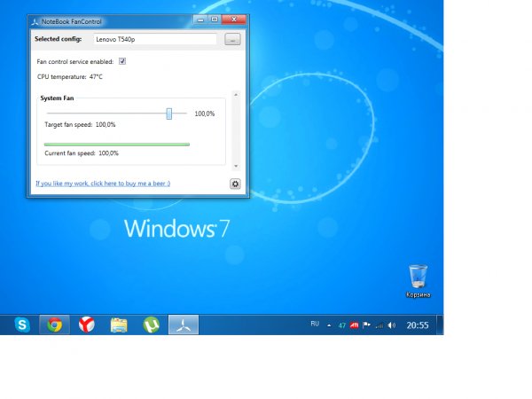The height and width of the screenshot is (399, 532).
Task: Click the browse config button with ellipsis
Action: (232, 39)
